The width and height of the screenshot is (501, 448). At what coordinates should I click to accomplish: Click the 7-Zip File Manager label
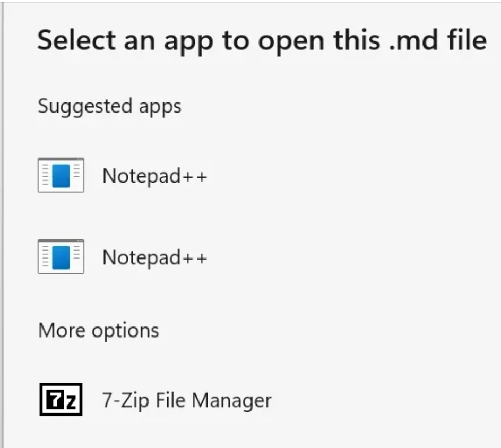tap(185, 400)
